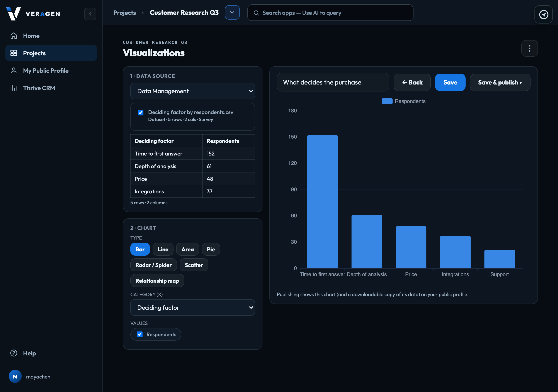Select the Radar / Spider chart type
Viewport: 558px width, 392px height.
(153, 265)
